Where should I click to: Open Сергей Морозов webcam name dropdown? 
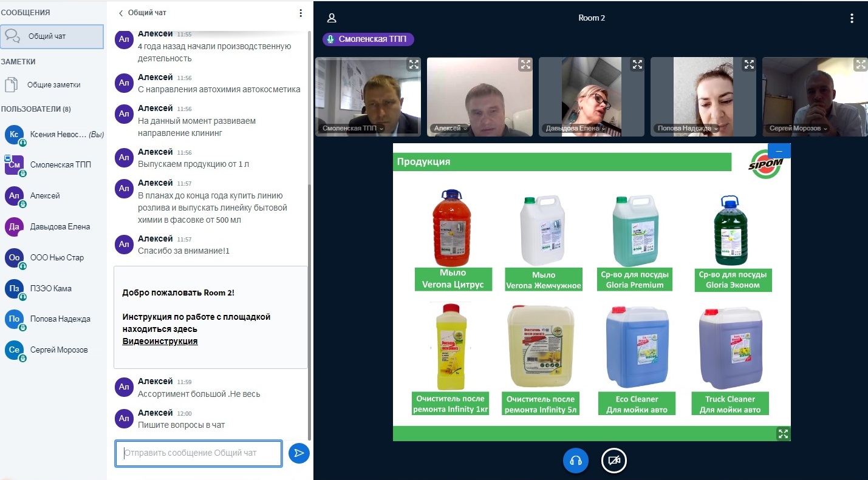coord(798,129)
